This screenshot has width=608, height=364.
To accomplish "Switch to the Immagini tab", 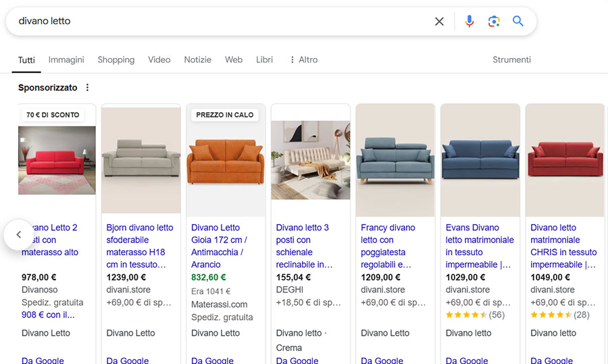I will (66, 59).
